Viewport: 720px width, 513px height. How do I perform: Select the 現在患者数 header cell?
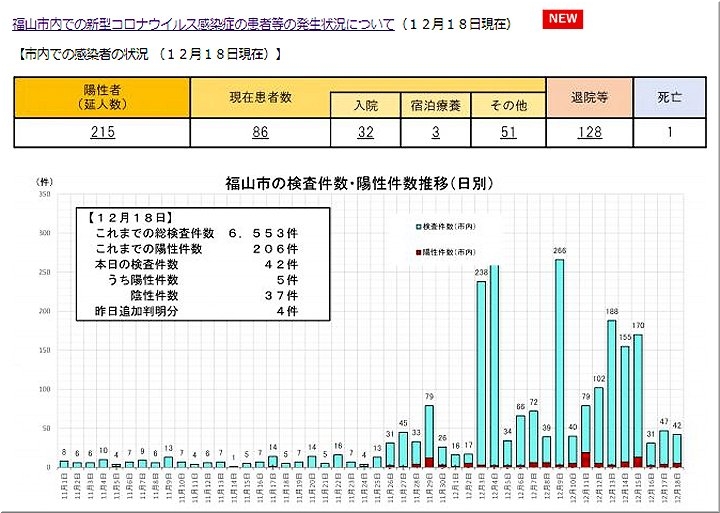click(260, 96)
